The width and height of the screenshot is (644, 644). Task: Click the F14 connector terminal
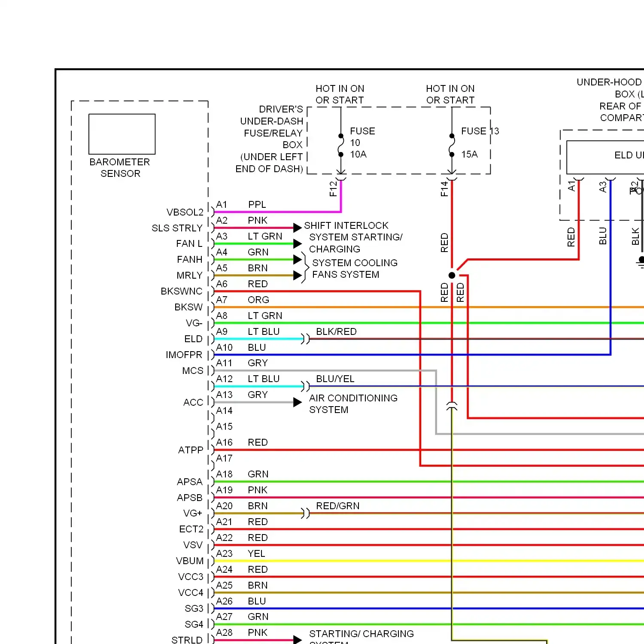452,177
